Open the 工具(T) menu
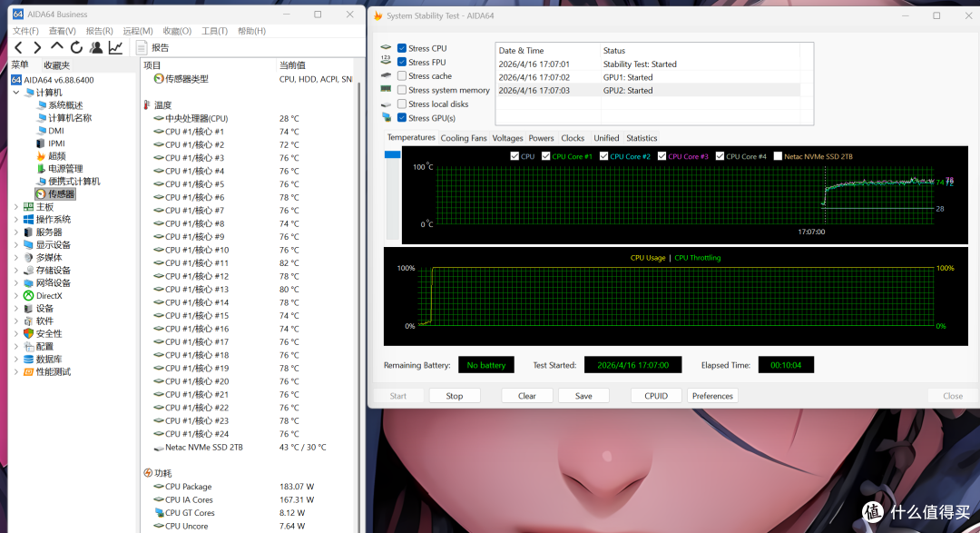The height and width of the screenshot is (533, 980). pyautogui.click(x=214, y=31)
